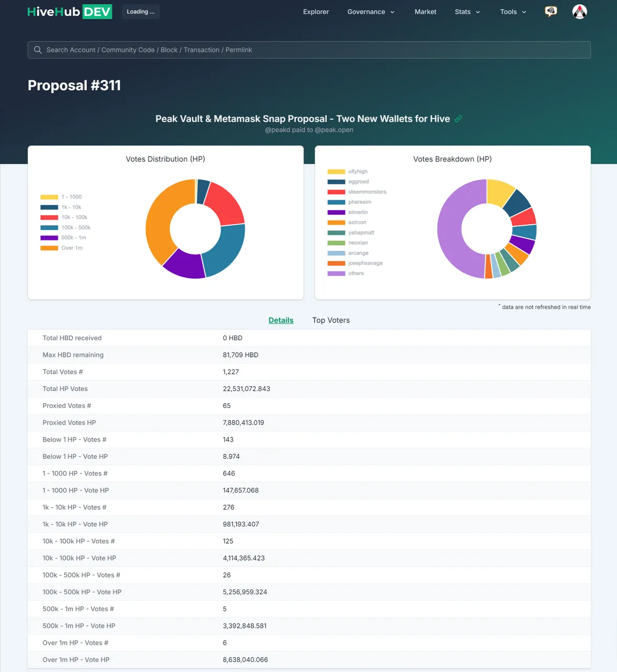The image size is (617, 672).
Task: Toggle others legend entry
Action: (x=346, y=274)
